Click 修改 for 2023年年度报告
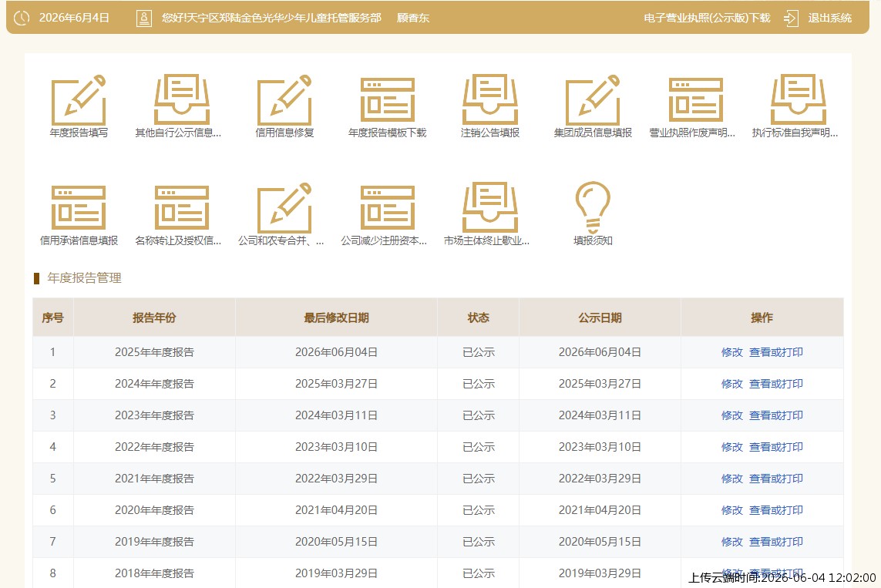Screen dimensions: 881x588 point(732,415)
